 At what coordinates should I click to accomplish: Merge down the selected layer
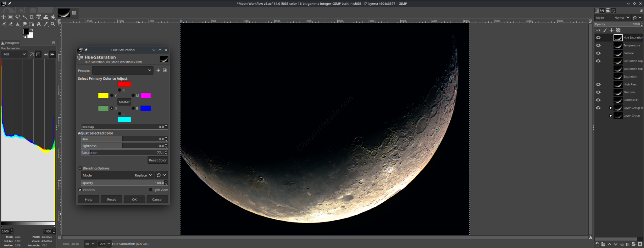click(x=628, y=244)
